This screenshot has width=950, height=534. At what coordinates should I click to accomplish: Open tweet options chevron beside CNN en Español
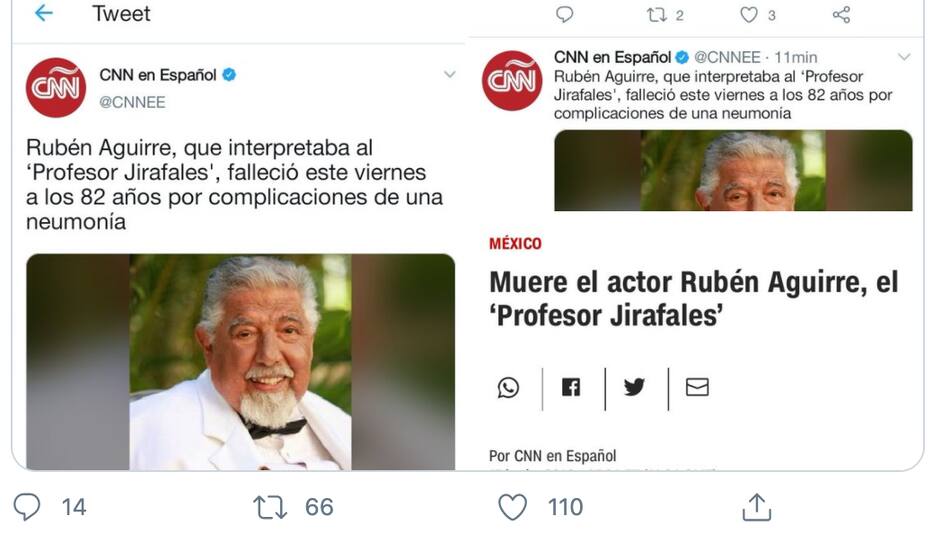449,75
